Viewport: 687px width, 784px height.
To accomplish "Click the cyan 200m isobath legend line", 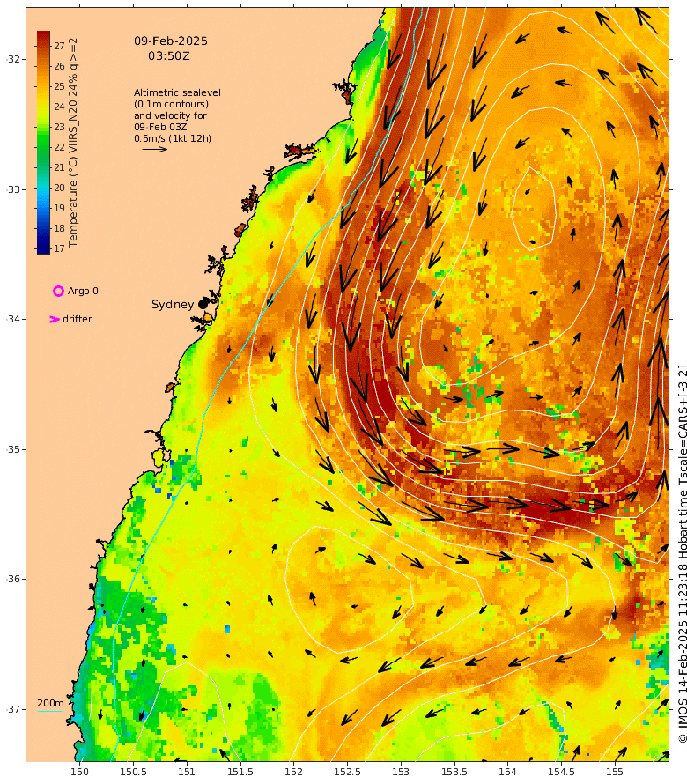I will (x=50, y=711).
